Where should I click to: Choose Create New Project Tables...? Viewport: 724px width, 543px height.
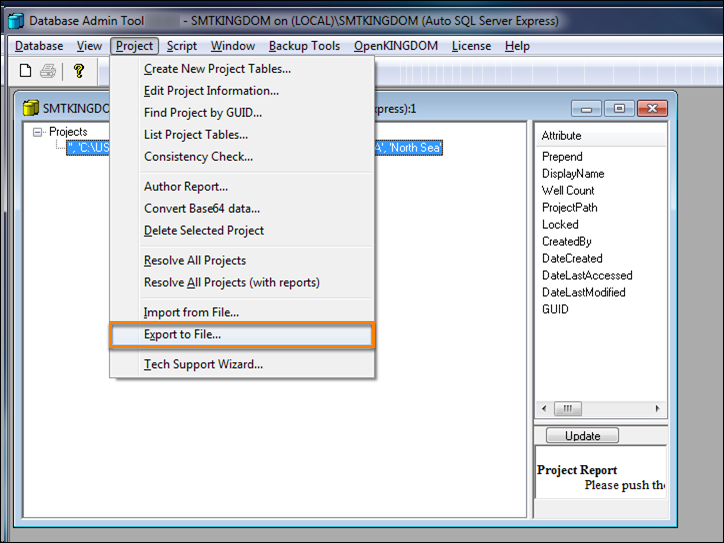click(x=242, y=69)
